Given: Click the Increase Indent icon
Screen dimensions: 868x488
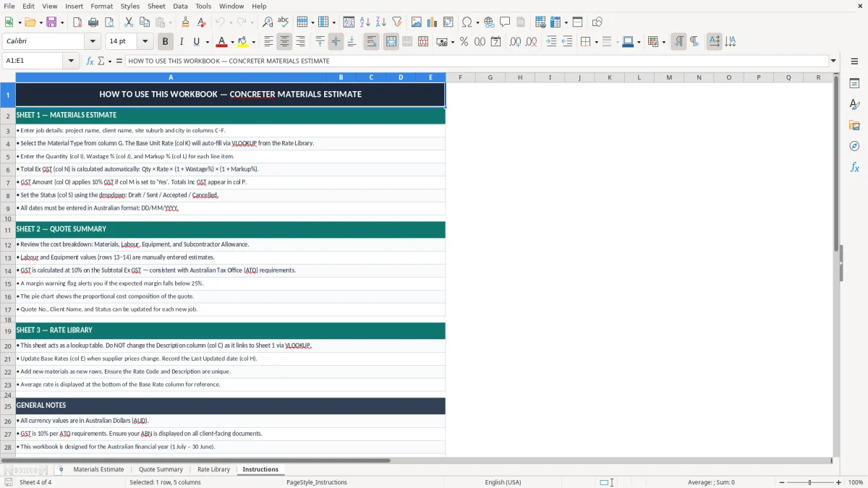Looking at the screenshot, I should (x=551, y=42).
